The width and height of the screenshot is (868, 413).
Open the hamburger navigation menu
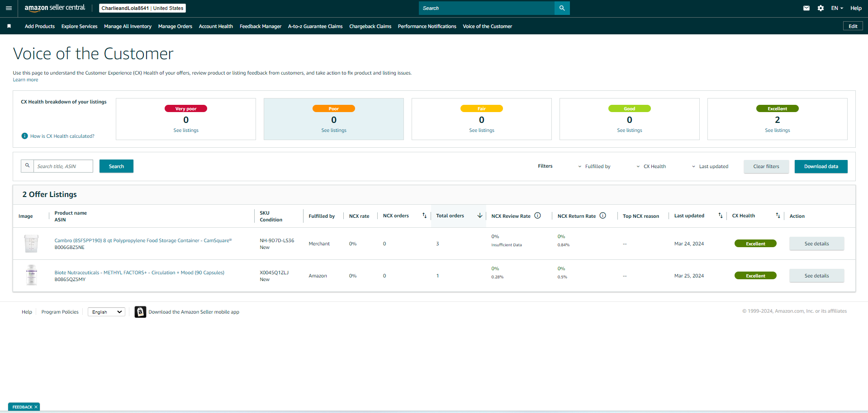tap(9, 8)
